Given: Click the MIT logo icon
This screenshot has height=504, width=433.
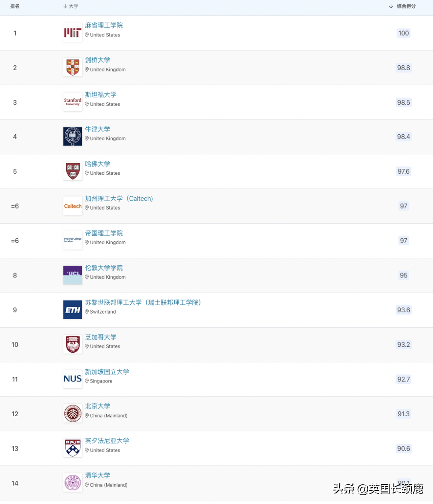Looking at the screenshot, I should (x=73, y=33).
